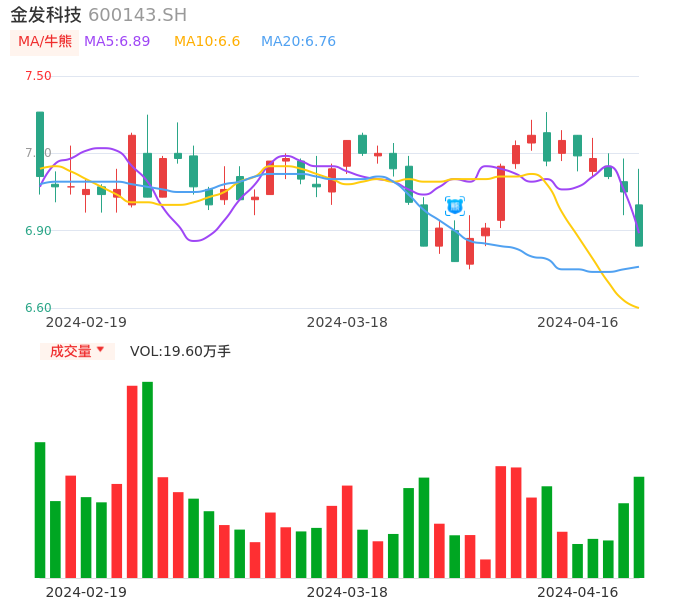The image size is (686, 606).
Task: Click the stock name 金发科技
Action: click(x=46, y=15)
